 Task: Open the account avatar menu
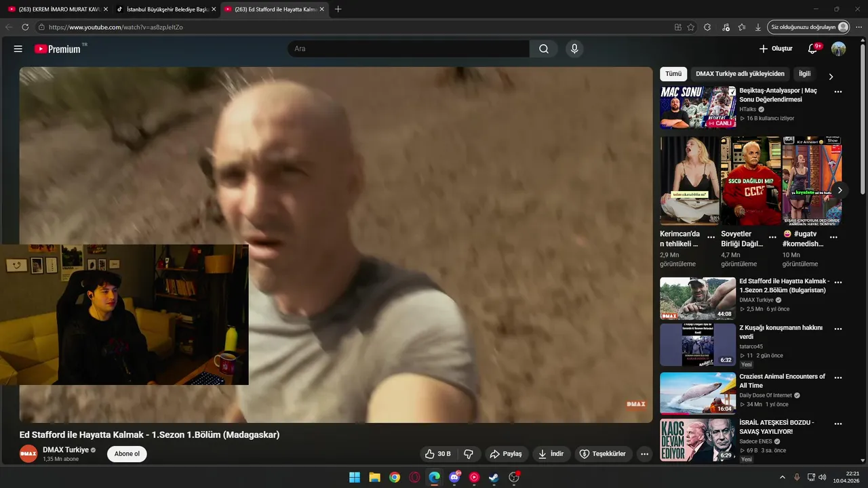pyautogui.click(x=839, y=49)
